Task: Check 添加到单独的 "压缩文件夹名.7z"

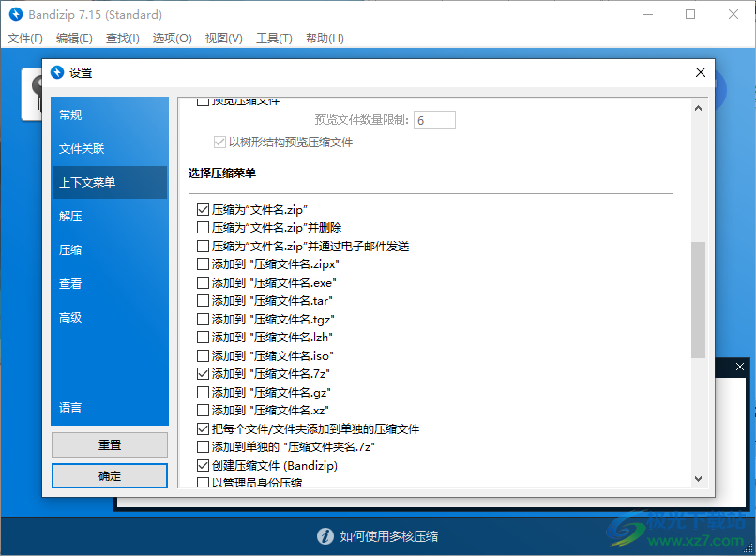Action: point(203,447)
